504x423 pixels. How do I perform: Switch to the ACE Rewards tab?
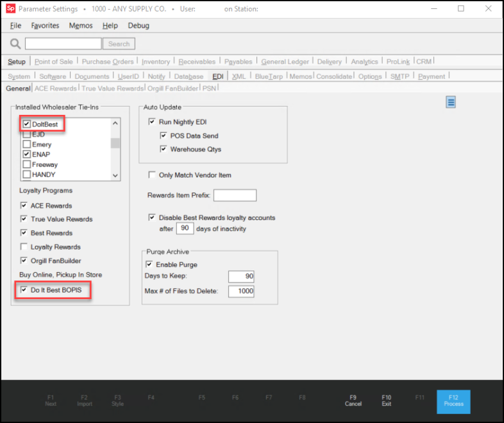click(x=55, y=89)
